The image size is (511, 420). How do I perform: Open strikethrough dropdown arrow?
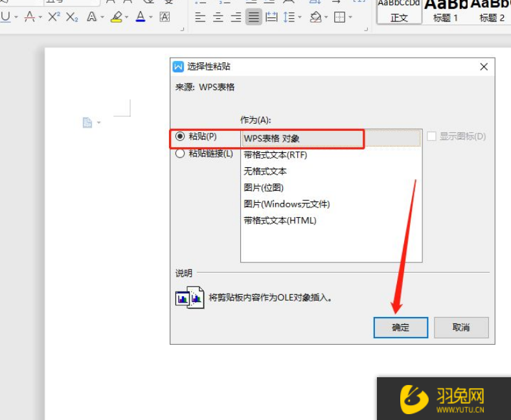point(40,17)
